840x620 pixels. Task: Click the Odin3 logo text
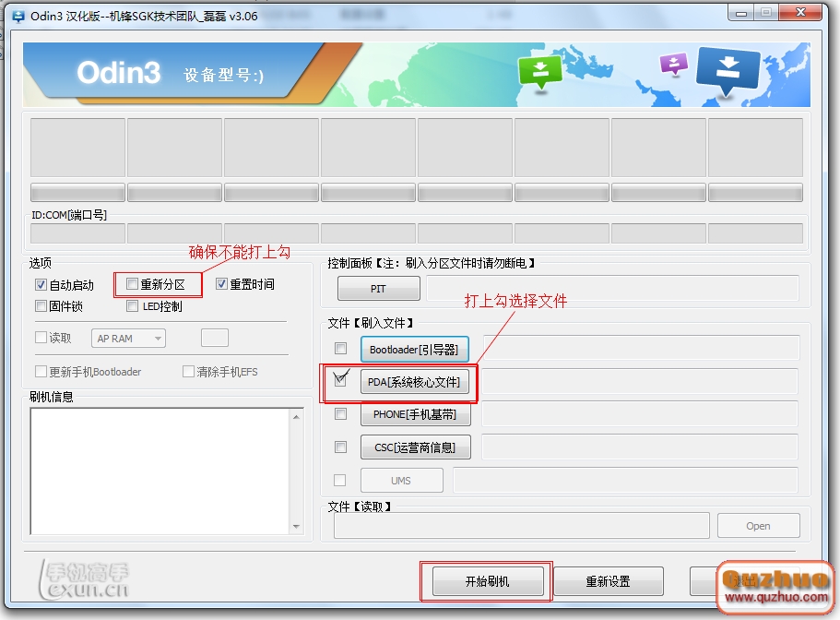pyautogui.click(x=118, y=72)
